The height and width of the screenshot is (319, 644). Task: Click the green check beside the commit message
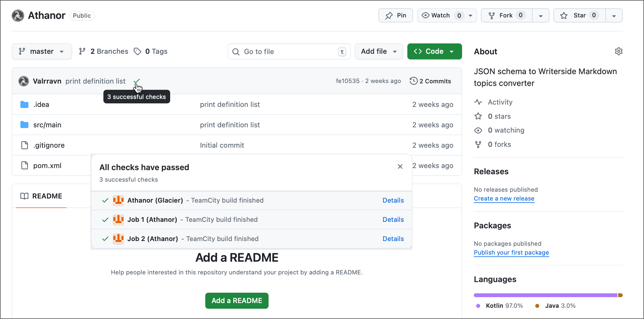click(137, 81)
